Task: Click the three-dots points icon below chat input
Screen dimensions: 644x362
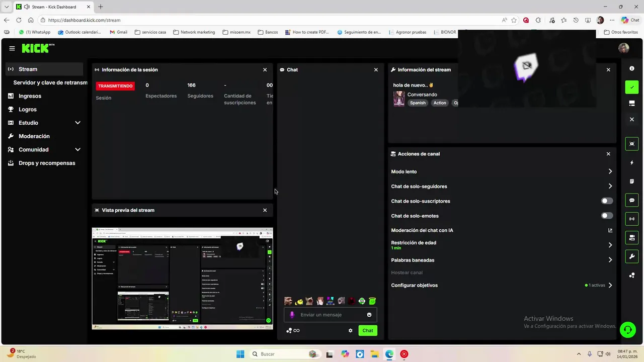Action: click(x=289, y=330)
